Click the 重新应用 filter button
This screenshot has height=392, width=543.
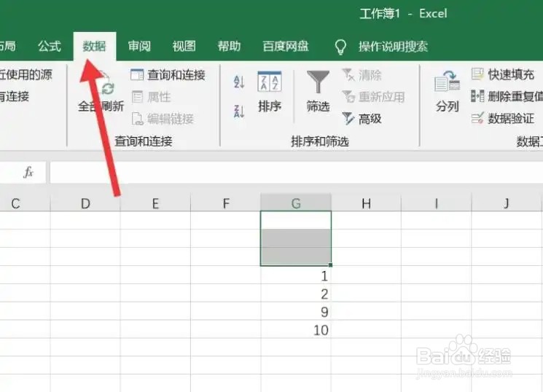click(x=373, y=97)
